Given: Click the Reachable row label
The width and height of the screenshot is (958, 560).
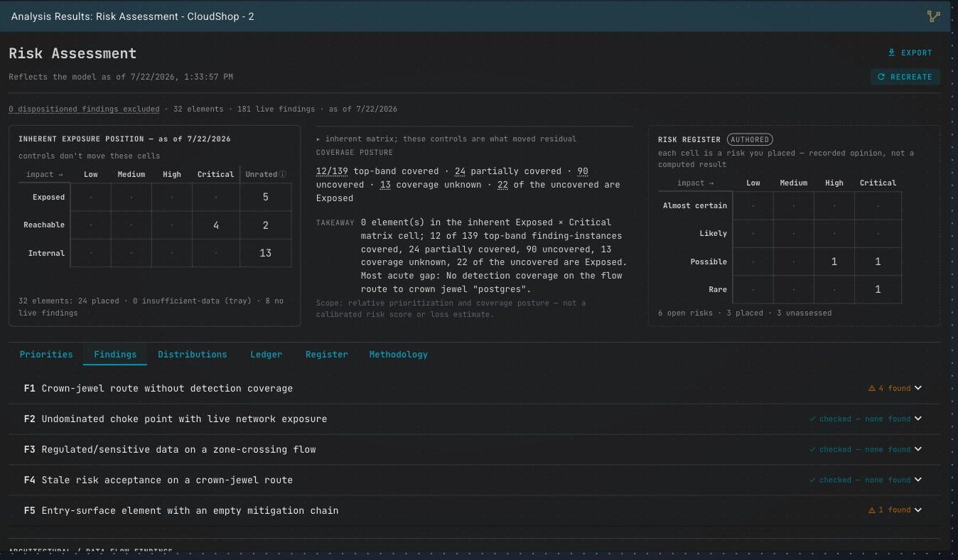Looking at the screenshot, I should coord(44,225).
